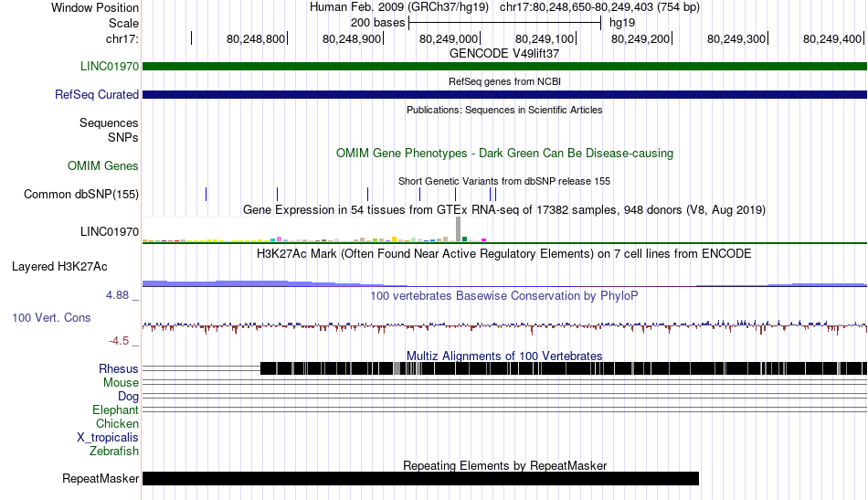
Task: Click the tall gray GTEx expression bar
Action: [458, 229]
